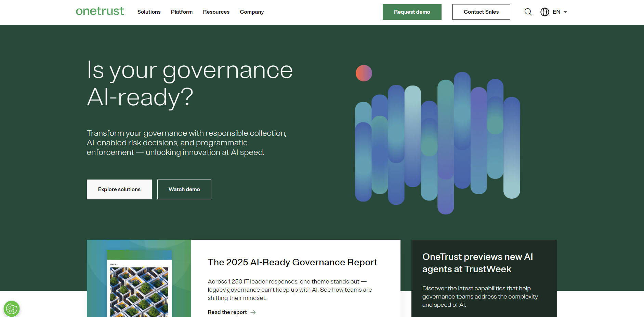Expand the Resources menu
Image resolution: width=644 pixels, height=317 pixels.
coord(216,12)
